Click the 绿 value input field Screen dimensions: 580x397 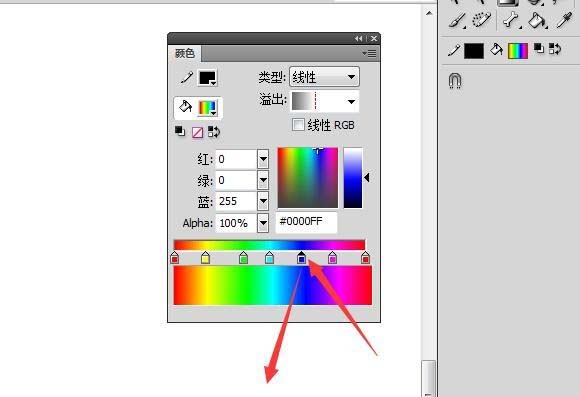[236, 180]
